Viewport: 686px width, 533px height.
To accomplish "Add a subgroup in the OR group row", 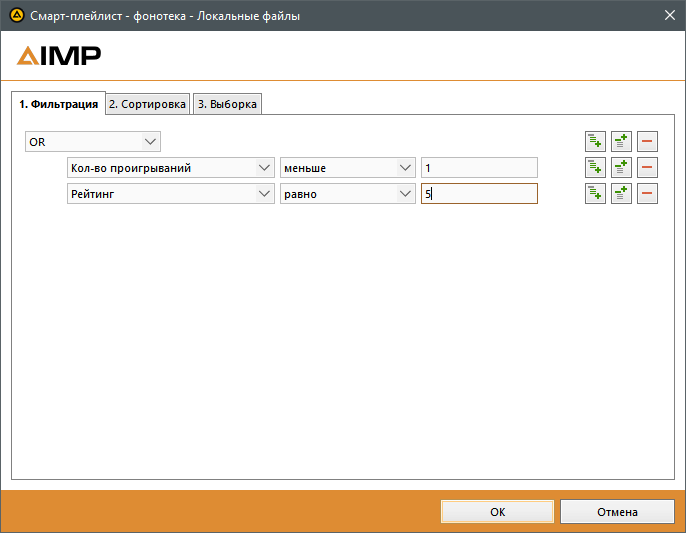I will 621,141.
